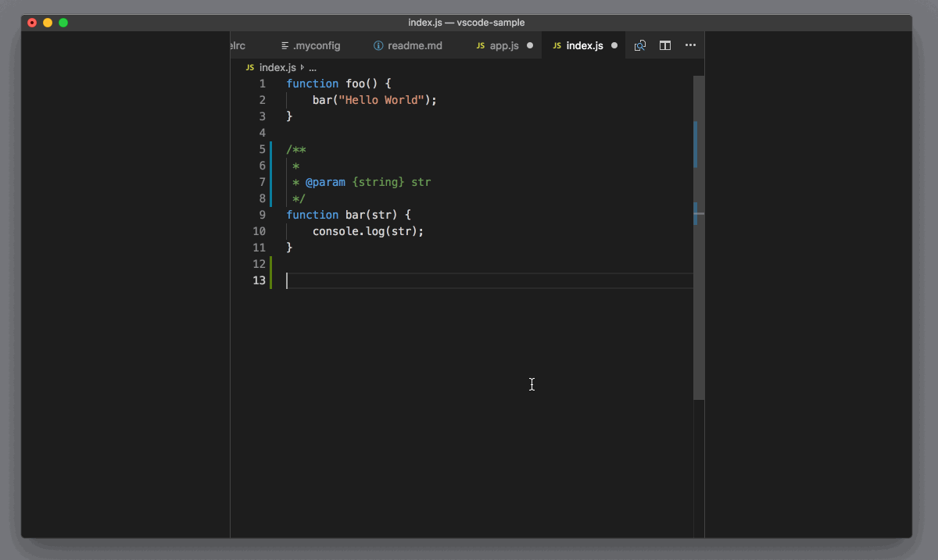The image size is (938, 560).
Task: Click the partially visible tab ending in 'lrc'
Action: [x=238, y=45]
